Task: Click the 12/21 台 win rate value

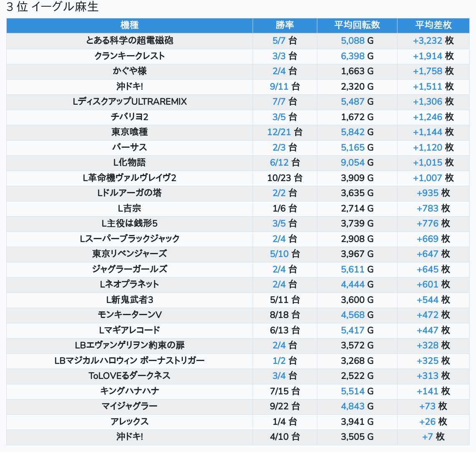Action: tap(285, 132)
